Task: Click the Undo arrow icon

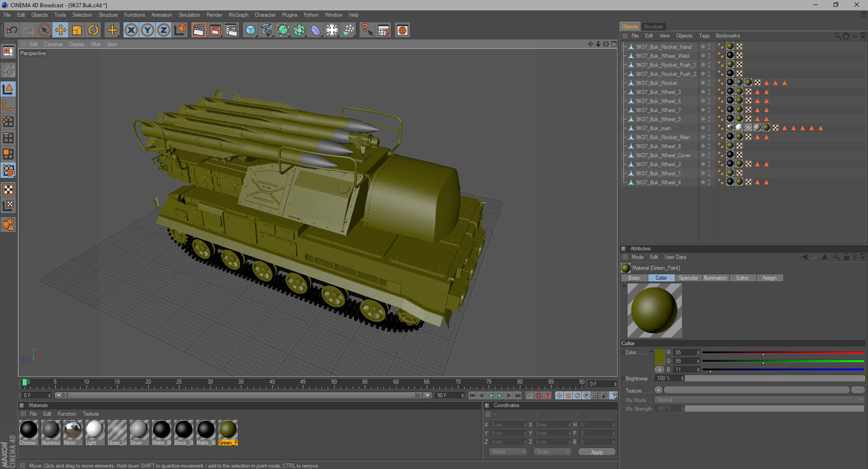Action: tap(12, 30)
